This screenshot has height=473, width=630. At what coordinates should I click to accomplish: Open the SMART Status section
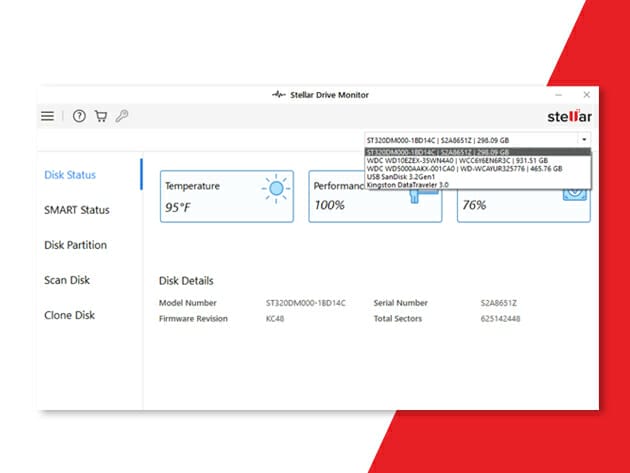(x=77, y=210)
